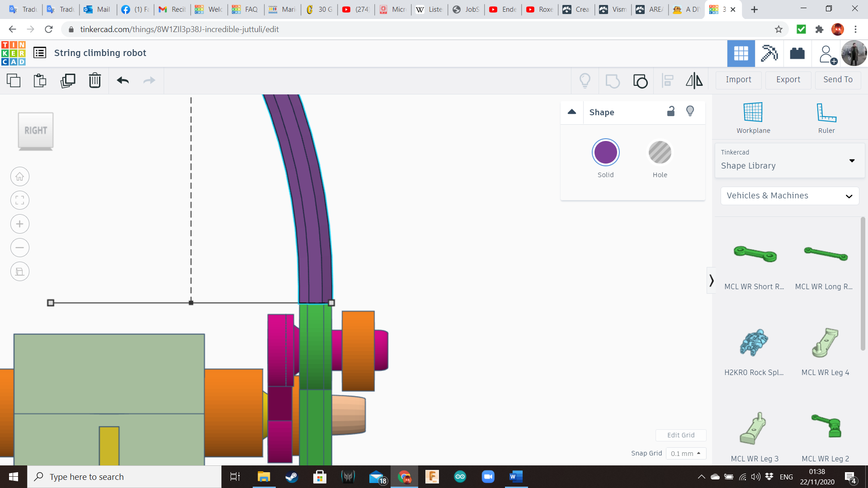Image resolution: width=868 pixels, height=488 pixels.
Task: Click the Delete trash can icon
Action: coord(94,80)
